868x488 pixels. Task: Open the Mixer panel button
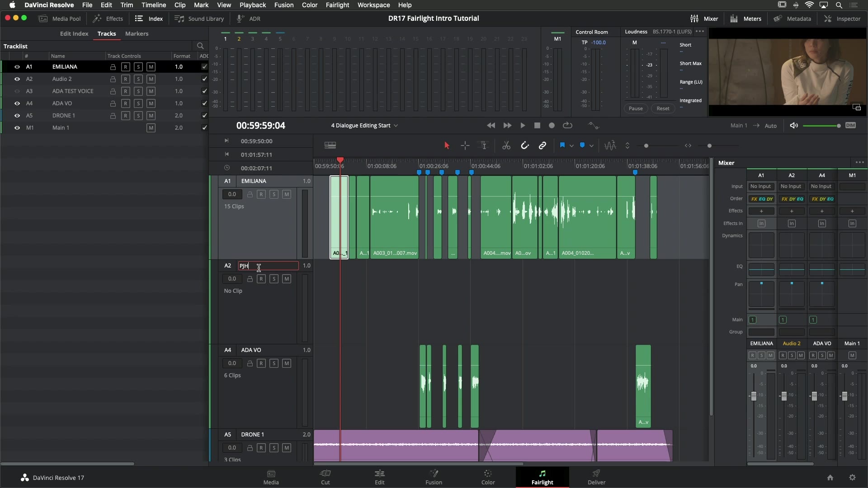point(704,19)
